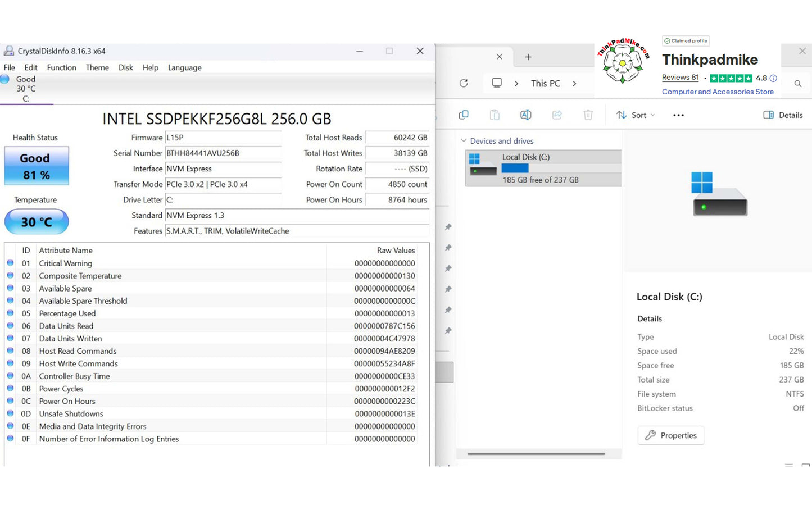Viewport: 812px width, 510px height.
Task: Click the Good 81 % health status box
Action: (x=37, y=166)
